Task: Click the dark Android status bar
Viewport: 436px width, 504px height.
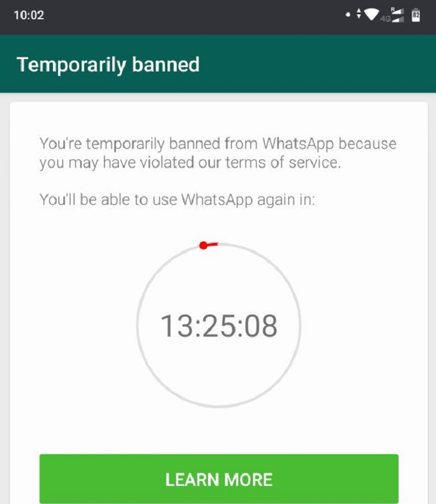Action: point(218,17)
